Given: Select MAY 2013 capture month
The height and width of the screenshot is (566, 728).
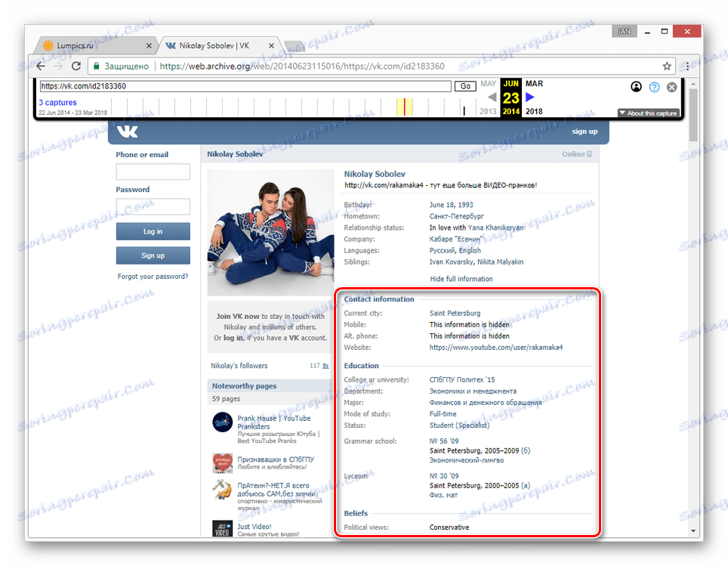Looking at the screenshot, I should pyautogui.click(x=488, y=84).
